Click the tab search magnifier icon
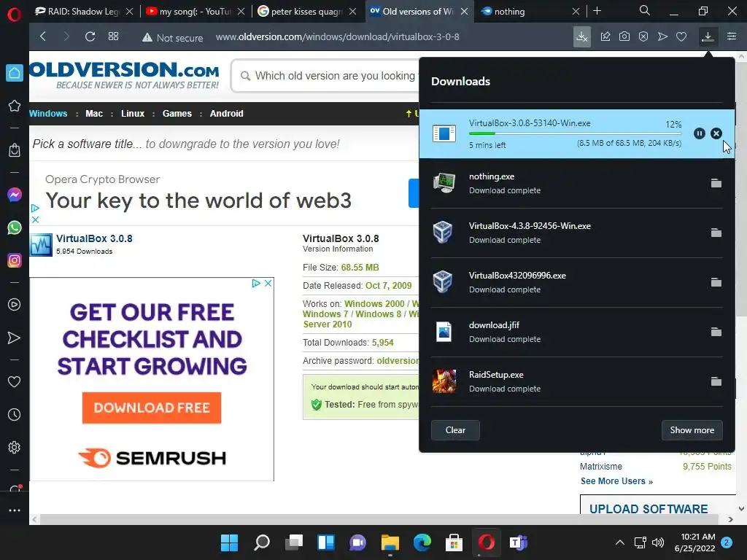 pyautogui.click(x=645, y=10)
